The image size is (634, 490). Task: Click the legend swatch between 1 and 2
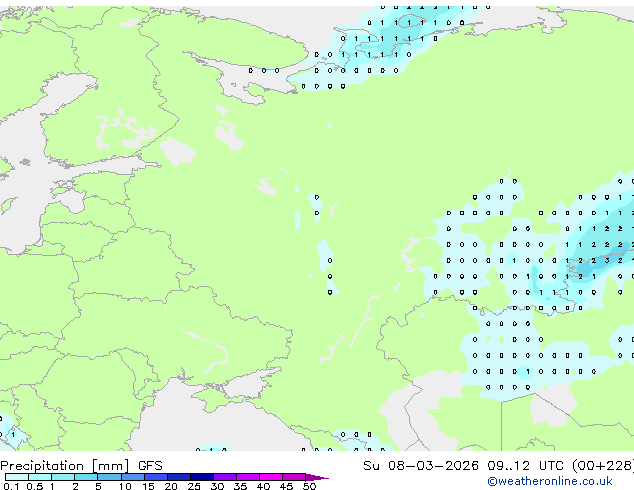pos(63,477)
